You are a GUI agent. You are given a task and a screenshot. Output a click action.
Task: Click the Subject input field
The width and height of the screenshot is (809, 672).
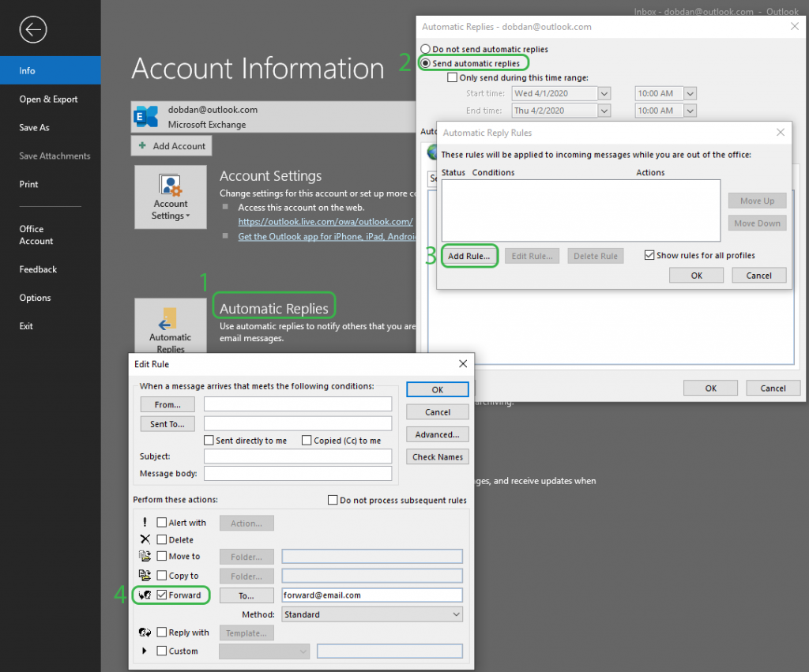(298, 456)
